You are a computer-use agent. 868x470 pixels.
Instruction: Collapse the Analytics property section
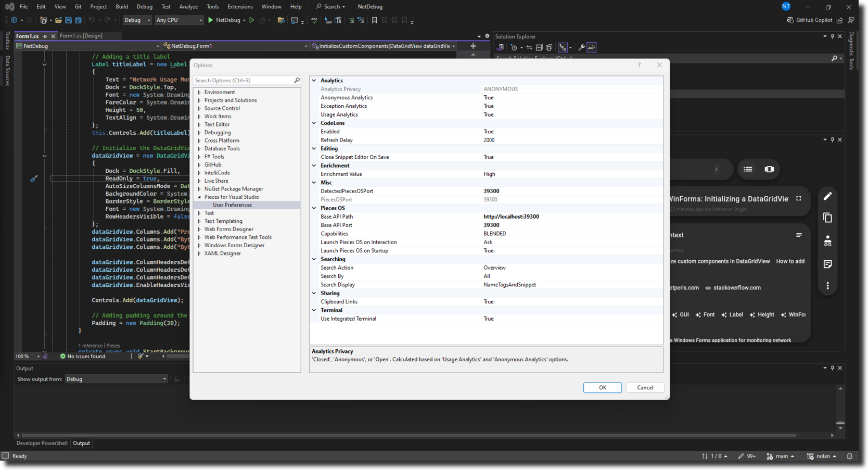point(314,81)
